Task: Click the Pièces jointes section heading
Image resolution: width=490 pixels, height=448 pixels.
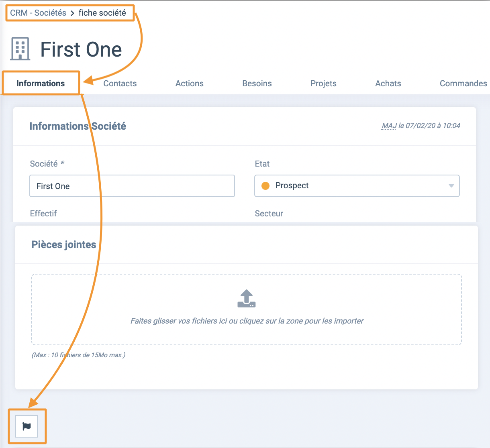Action: click(x=64, y=245)
